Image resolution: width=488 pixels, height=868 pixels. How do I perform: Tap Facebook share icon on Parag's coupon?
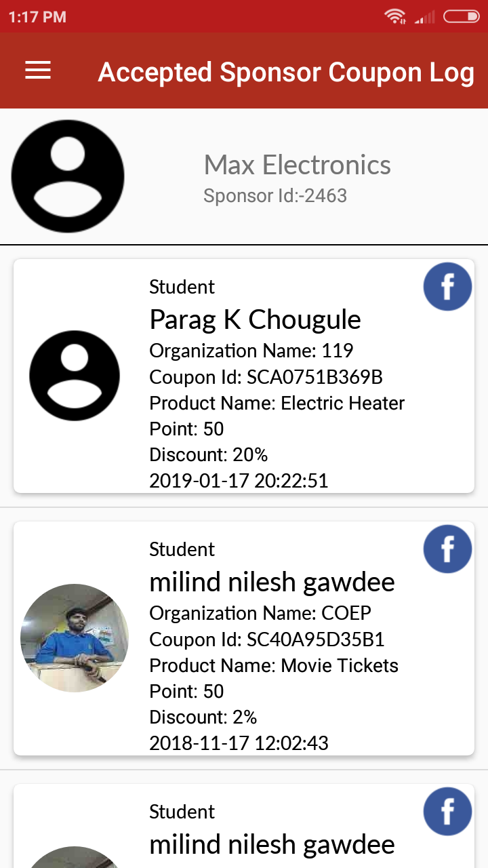coord(447,287)
